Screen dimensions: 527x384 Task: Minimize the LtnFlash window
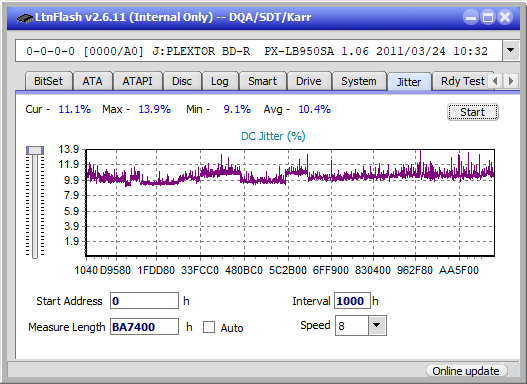[x=471, y=17]
